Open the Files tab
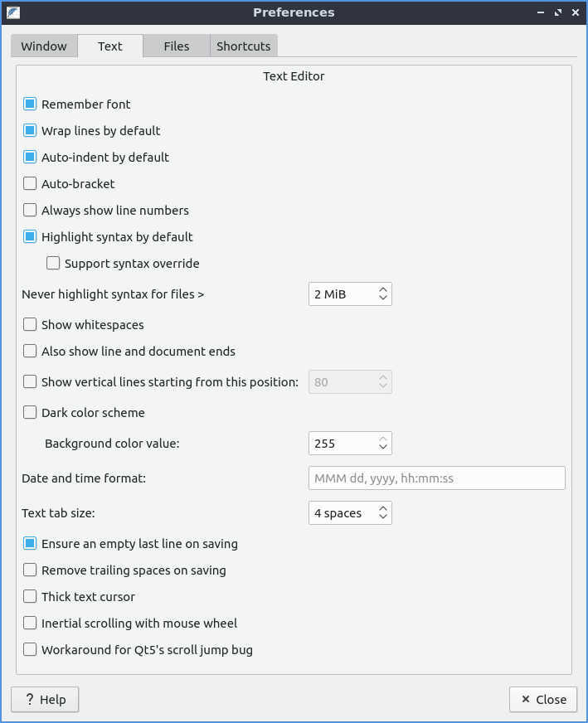Viewport: 588px width, 723px height. click(x=176, y=46)
